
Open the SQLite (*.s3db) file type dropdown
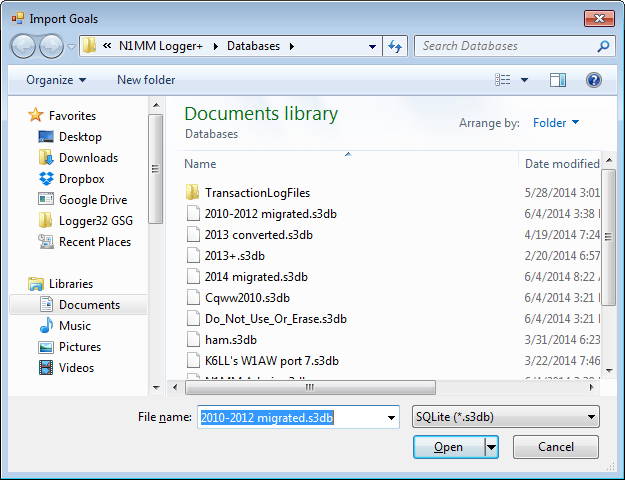[x=505, y=417]
